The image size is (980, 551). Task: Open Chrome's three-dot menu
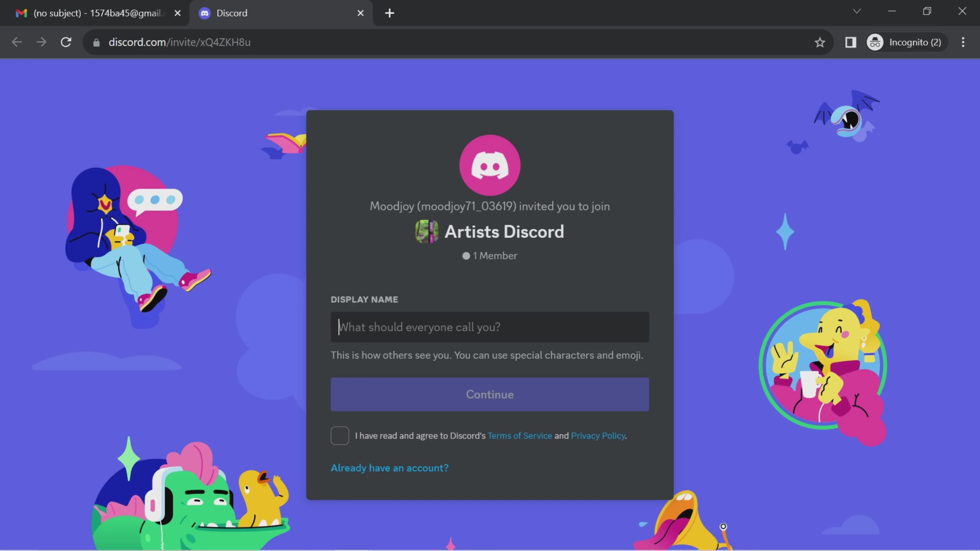(x=963, y=42)
